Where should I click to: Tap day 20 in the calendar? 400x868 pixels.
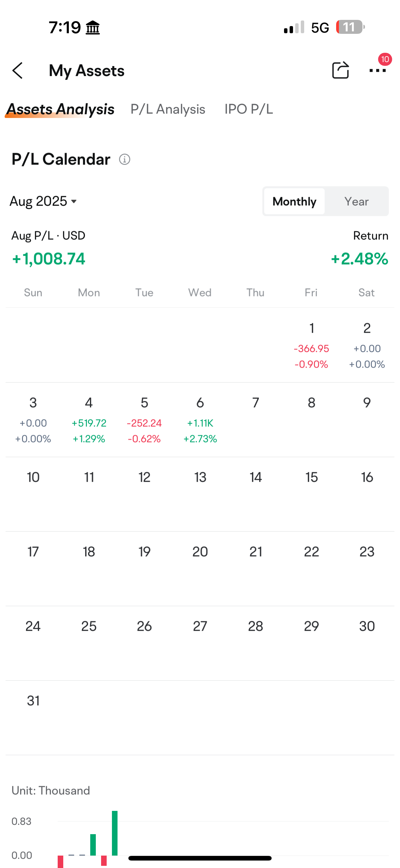click(200, 552)
